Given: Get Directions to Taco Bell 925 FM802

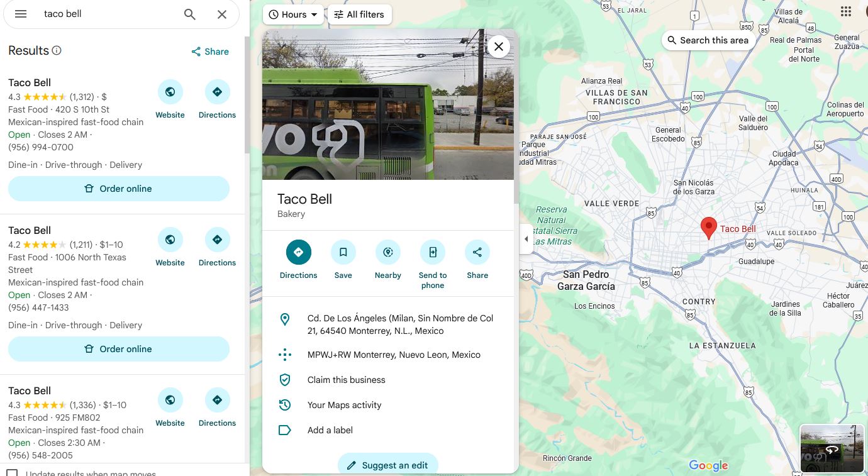Looking at the screenshot, I should point(217,407).
